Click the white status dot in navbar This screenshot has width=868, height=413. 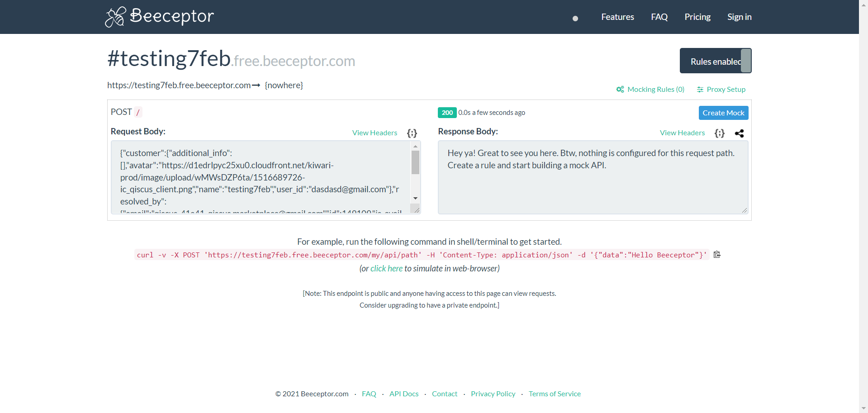(x=575, y=19)
